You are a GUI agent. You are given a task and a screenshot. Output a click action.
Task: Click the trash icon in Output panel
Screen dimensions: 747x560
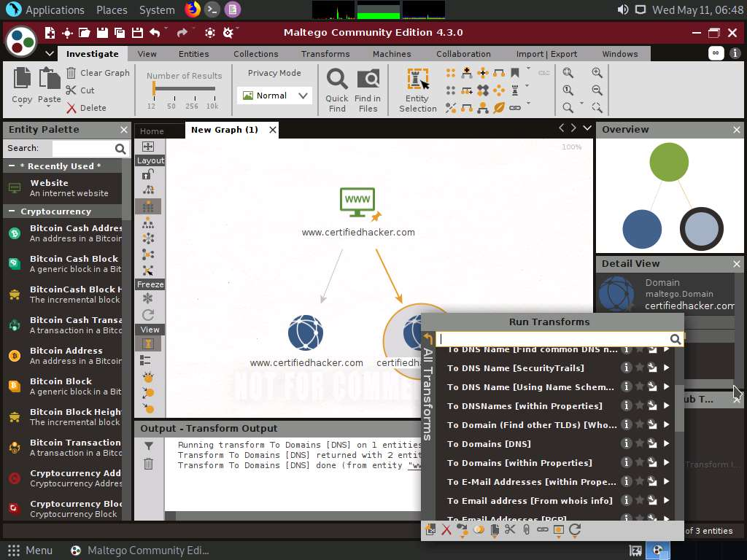(149, 464)
